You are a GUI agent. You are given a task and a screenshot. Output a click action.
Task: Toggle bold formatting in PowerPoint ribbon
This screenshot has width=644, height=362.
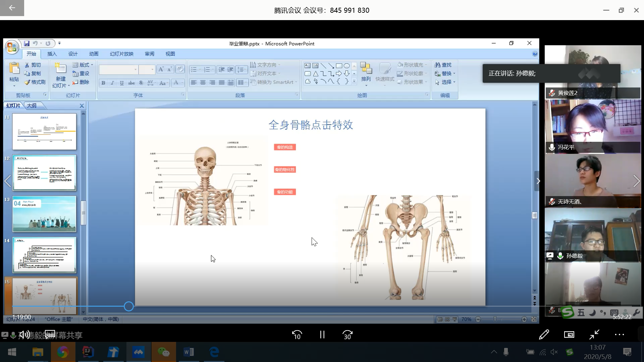(x=103, y=83)
